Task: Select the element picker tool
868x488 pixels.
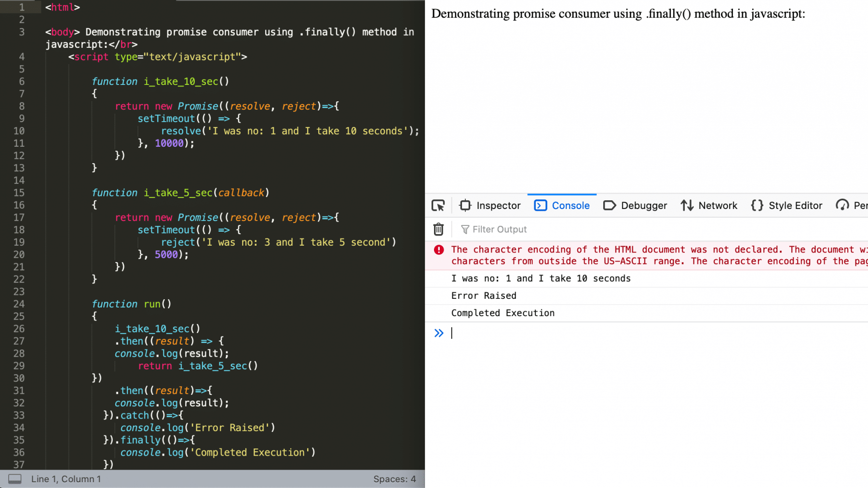Action: coord(438,205)
